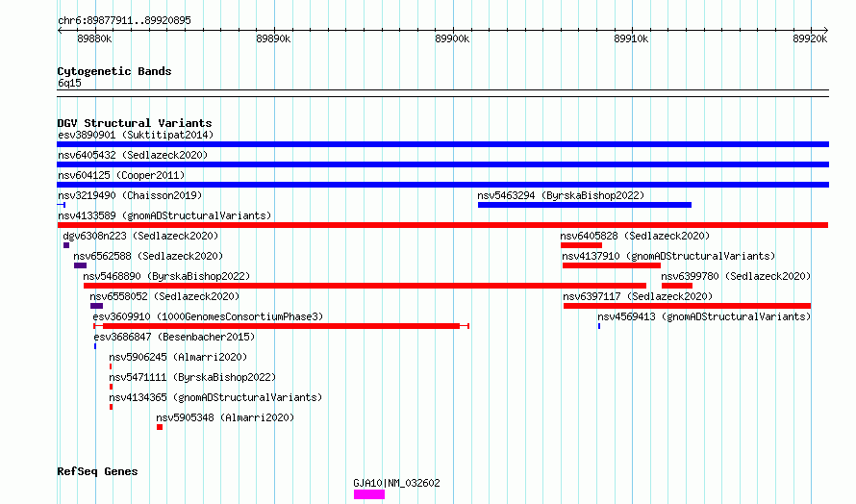Open nsv6397117 (Sedlazeck2020) label
The height and width of the screenshot is (504, 856).
click(x=638, y=296)
